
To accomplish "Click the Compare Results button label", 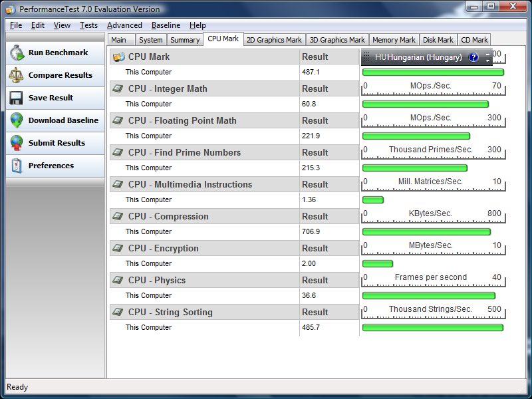I will point(61,75).
